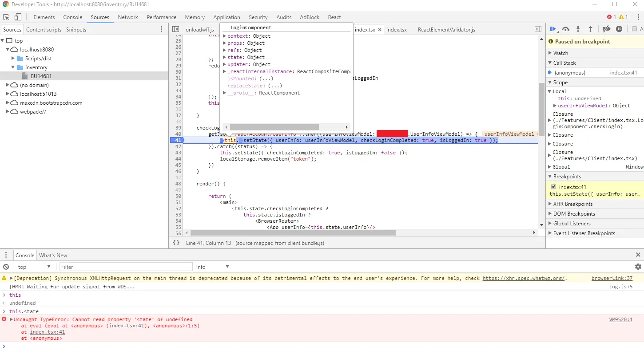The image size is (644, 358).
Task: Expand the state property in LoginComponent popup
Action: click(x=225, y=57)
